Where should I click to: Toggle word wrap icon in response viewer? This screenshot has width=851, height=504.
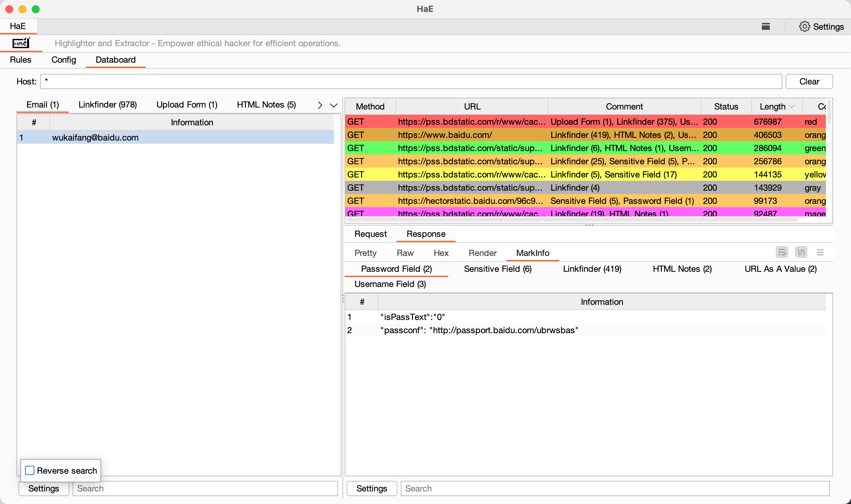(x=782, y=252)
